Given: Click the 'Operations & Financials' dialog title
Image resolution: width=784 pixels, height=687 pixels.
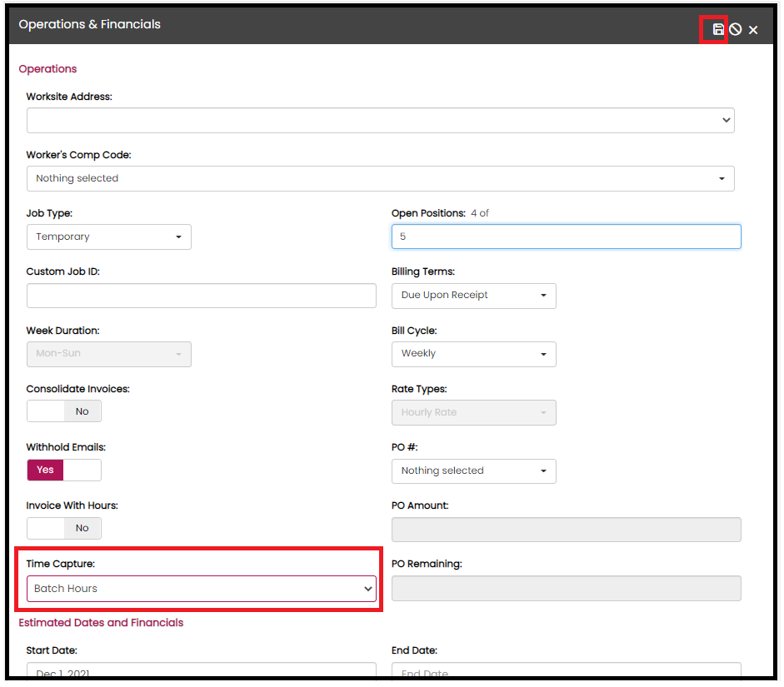Looking at the screenshot, I should click(89, 24).
